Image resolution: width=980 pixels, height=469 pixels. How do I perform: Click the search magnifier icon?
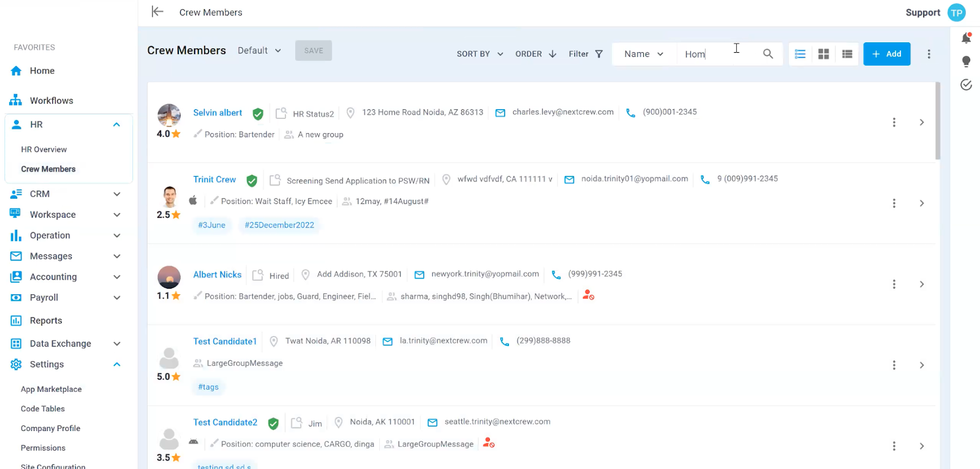[767, 54]
